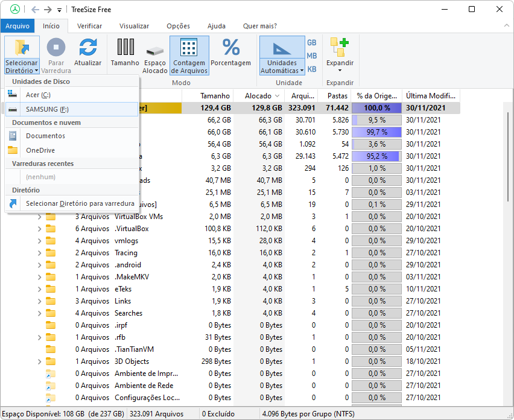The image size is (514, 420).
Task: Open the Expandir dropdown
Action: [340, 71]
